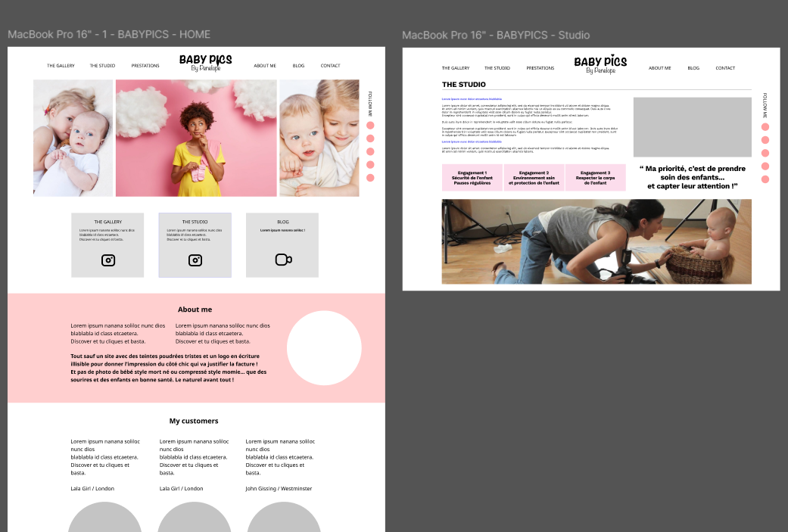Select the girl hugging baby photo at the hero's right
788x532 pixels.
319,138
